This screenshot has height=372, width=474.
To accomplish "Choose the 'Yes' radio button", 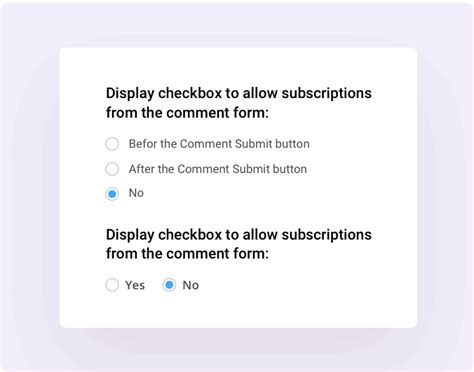I will click(x=112, y=285).
